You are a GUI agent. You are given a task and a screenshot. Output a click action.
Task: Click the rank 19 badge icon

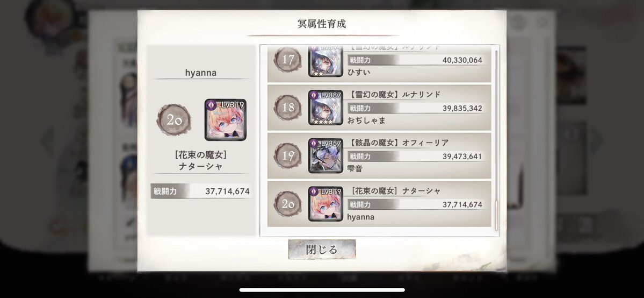click(288, 155)
